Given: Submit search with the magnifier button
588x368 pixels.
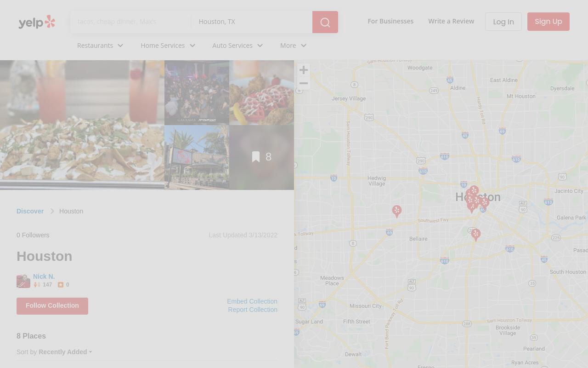Looking at the screenshot, I should pos(325,22).
